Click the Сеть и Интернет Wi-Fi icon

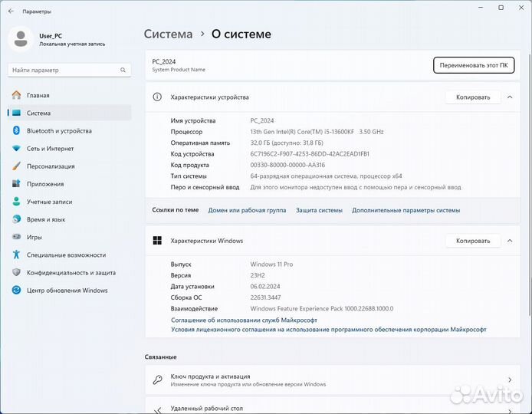pos(16,148)
